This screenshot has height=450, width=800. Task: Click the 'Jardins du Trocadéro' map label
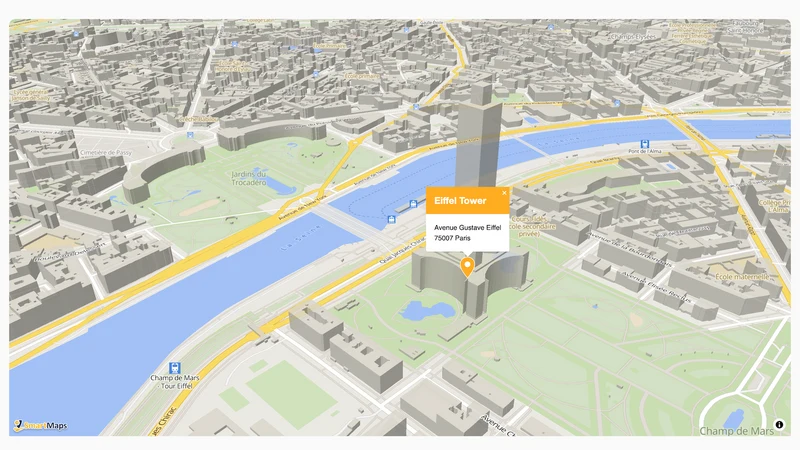[249, 179]
